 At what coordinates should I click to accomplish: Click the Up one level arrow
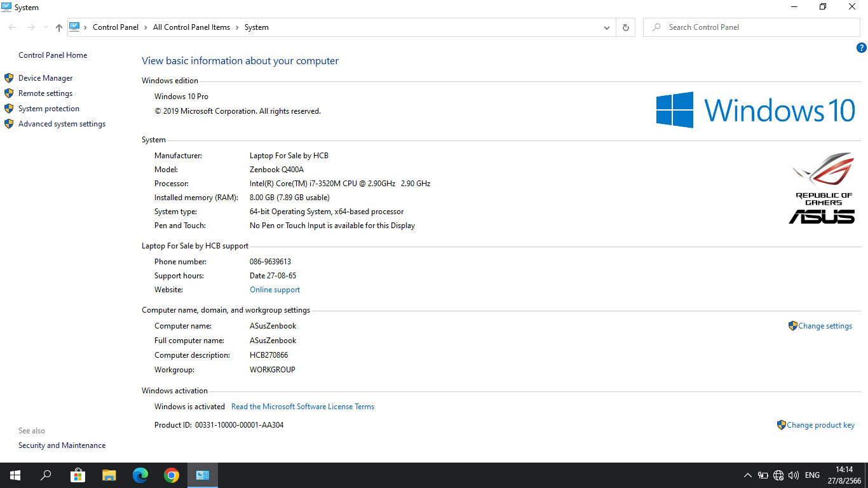coord(59,27)
